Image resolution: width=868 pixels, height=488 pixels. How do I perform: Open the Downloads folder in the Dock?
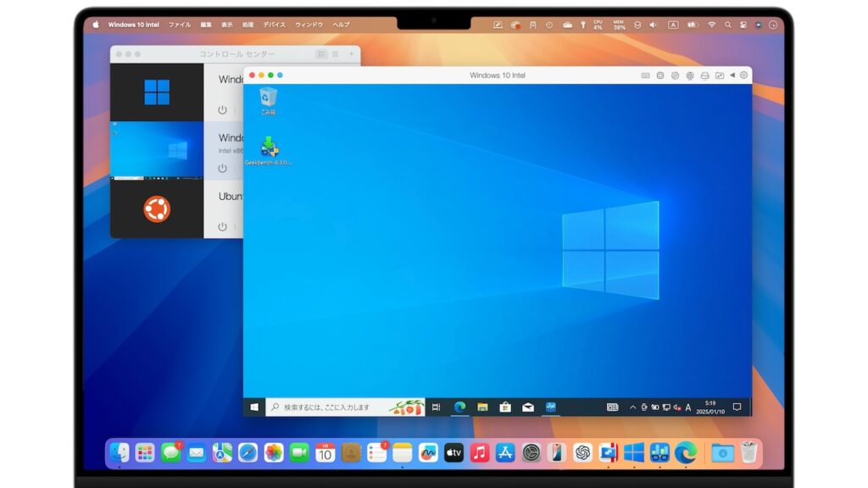tap(722, 453)
